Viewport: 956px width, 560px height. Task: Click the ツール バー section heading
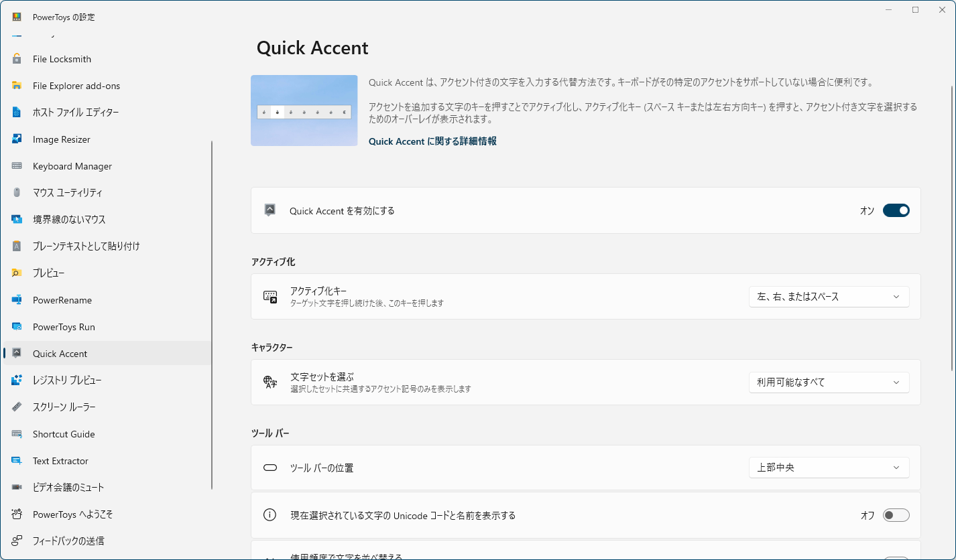tap(270, 433)
